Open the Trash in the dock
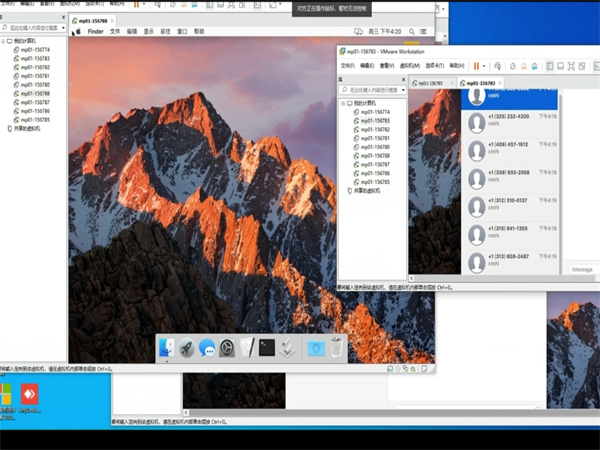Screen dimensions: 600x450 pyautogui.click(x=336, y=348)
